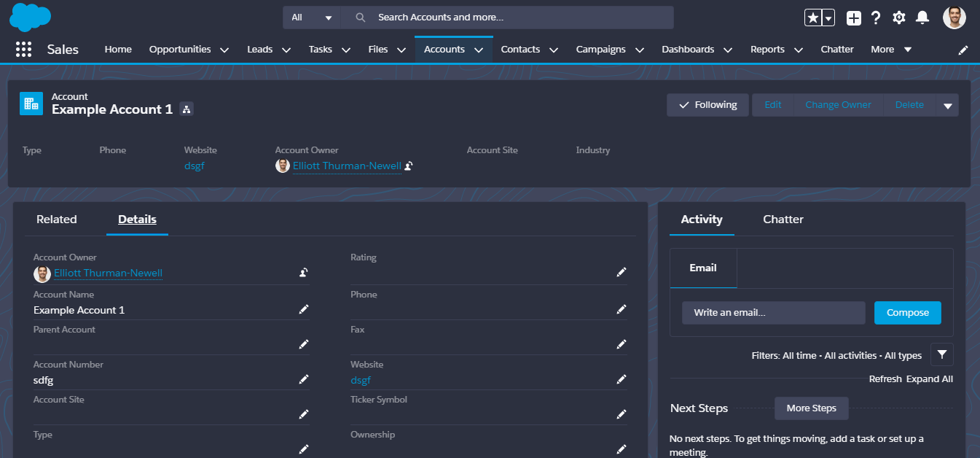Toggle Following for this account
The width and height of the screenshot is (980, 458).
pos(707,104)
